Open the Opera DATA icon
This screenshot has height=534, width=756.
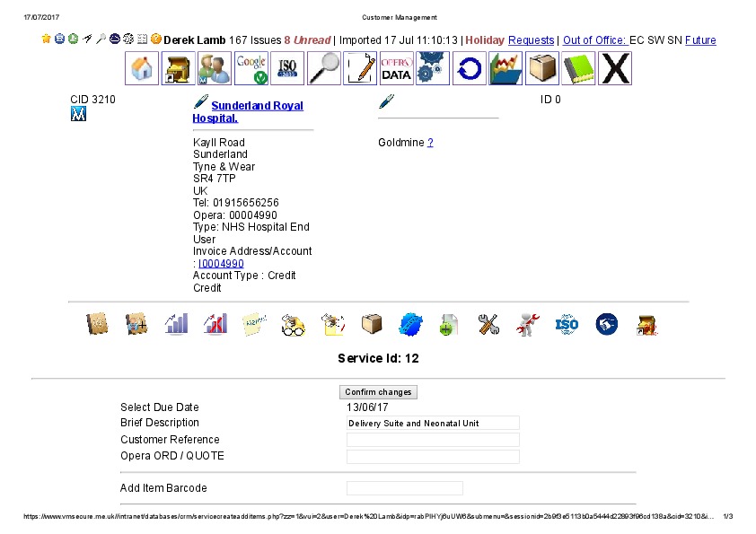[397, 69]
